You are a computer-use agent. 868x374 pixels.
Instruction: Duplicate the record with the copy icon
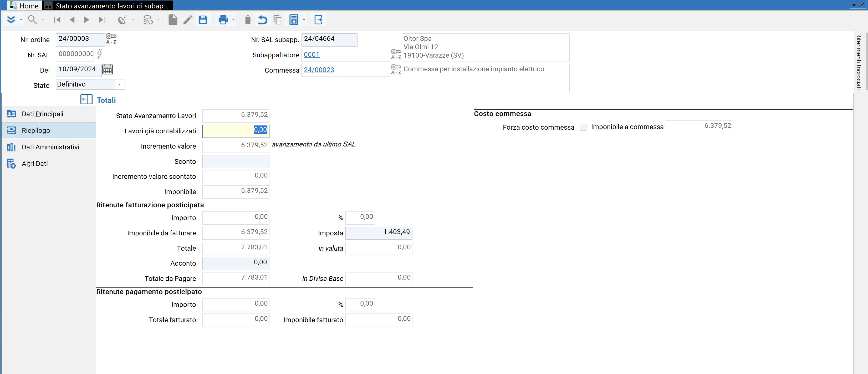tap(278, 20)
